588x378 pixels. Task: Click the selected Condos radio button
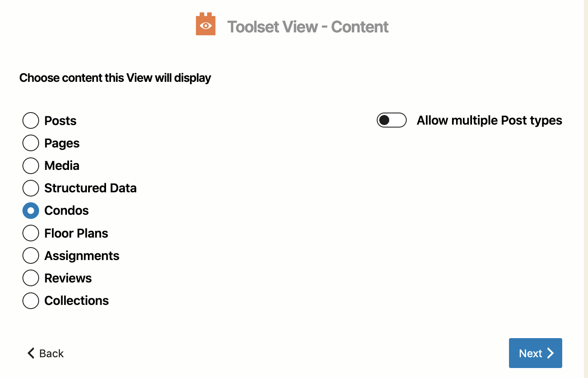pos(31,211)
